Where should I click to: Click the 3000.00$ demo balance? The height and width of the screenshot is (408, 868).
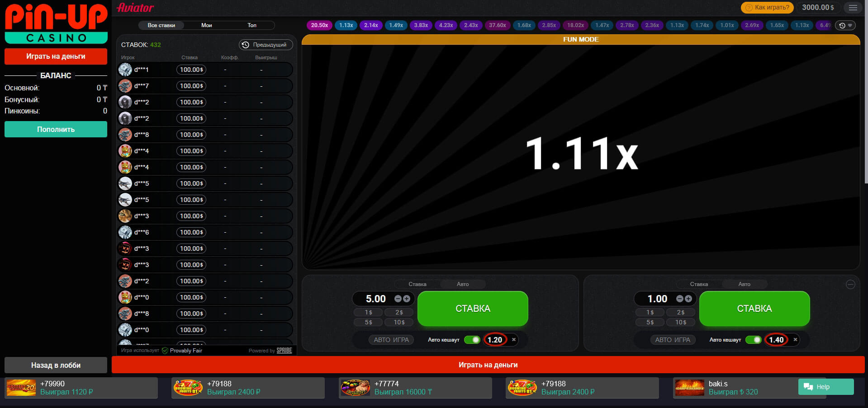818,8
